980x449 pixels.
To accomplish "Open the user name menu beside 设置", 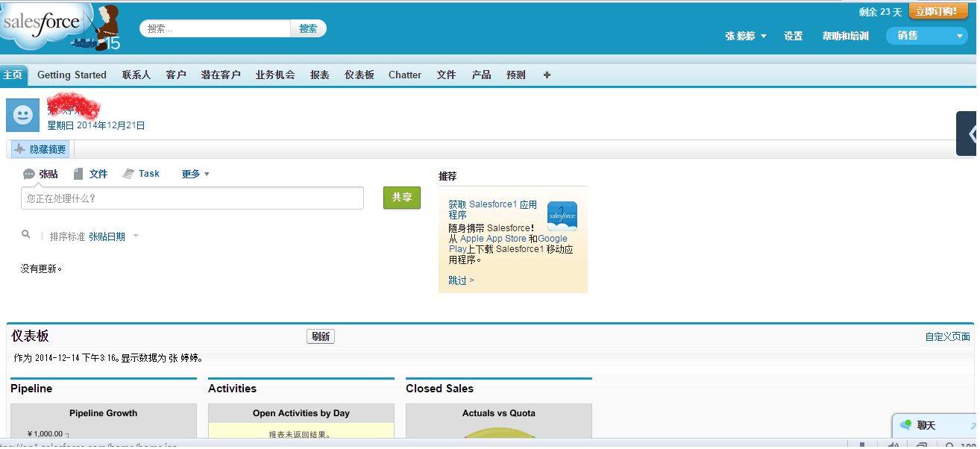I will coord(746,36).
